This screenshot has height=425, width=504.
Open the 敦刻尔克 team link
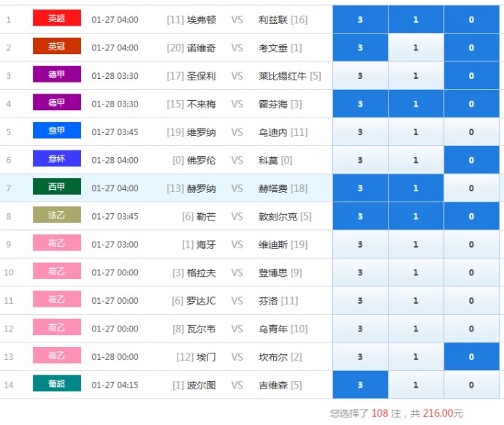click(278, 217)
